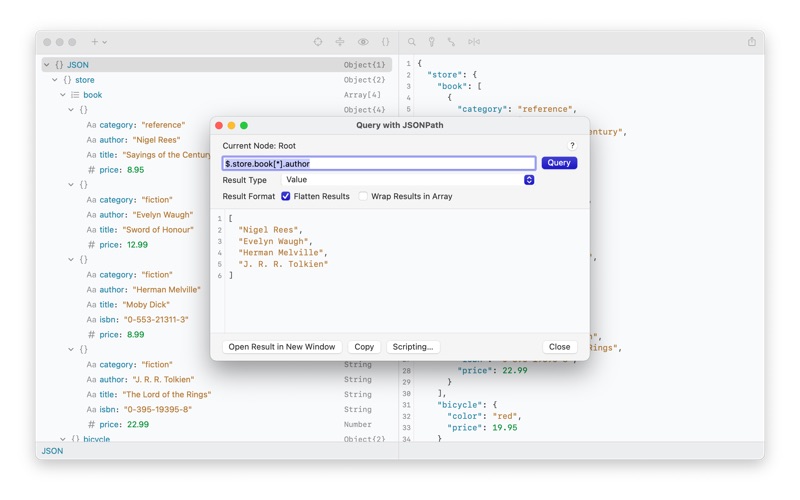Screen dimensions: 800x500
Task: Click the Query button
Action: click(559, 163)
